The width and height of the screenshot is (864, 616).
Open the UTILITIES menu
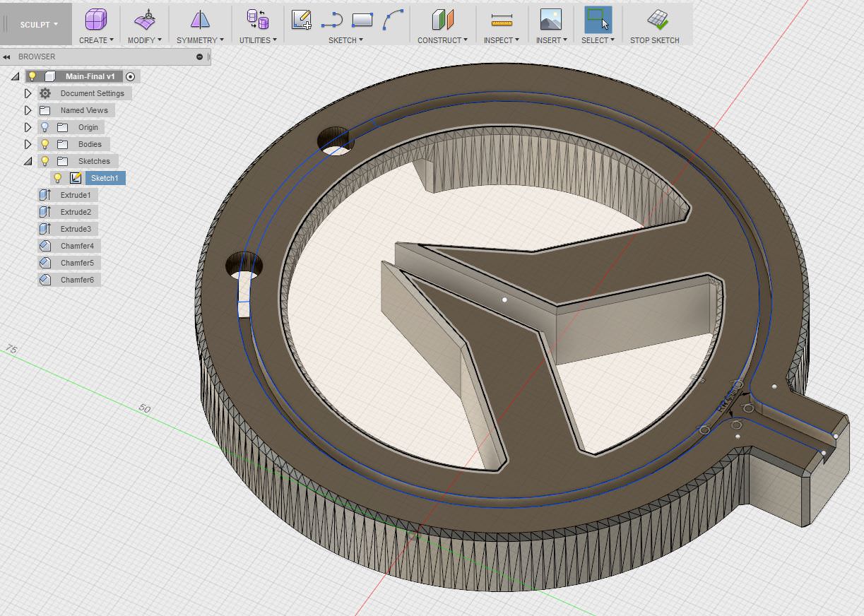pyautogui.click(x=257, y=40)
